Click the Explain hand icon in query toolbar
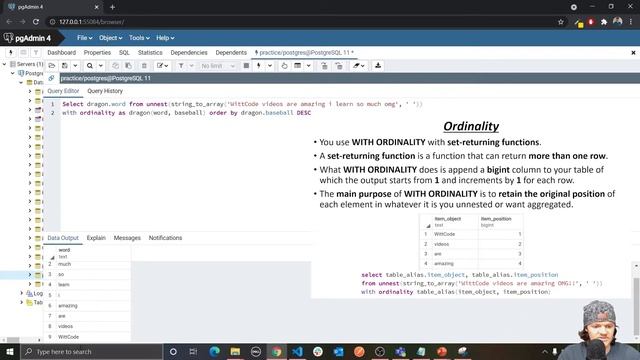 click(284, 66)
